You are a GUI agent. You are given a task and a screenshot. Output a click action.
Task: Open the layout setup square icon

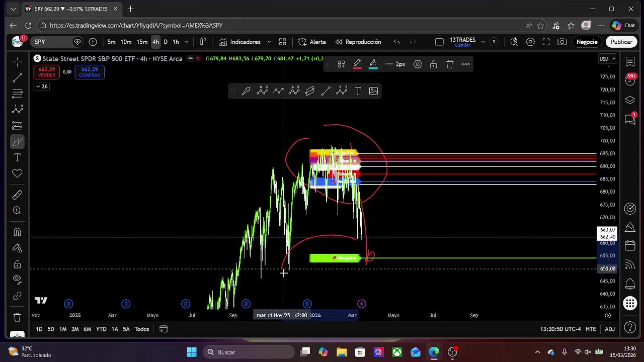439,42
